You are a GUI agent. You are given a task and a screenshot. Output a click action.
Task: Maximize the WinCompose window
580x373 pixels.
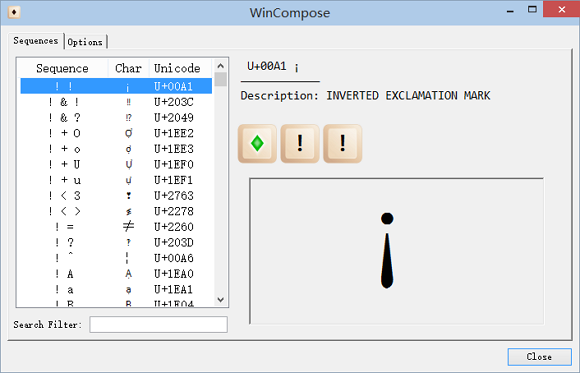click(532, 10)
